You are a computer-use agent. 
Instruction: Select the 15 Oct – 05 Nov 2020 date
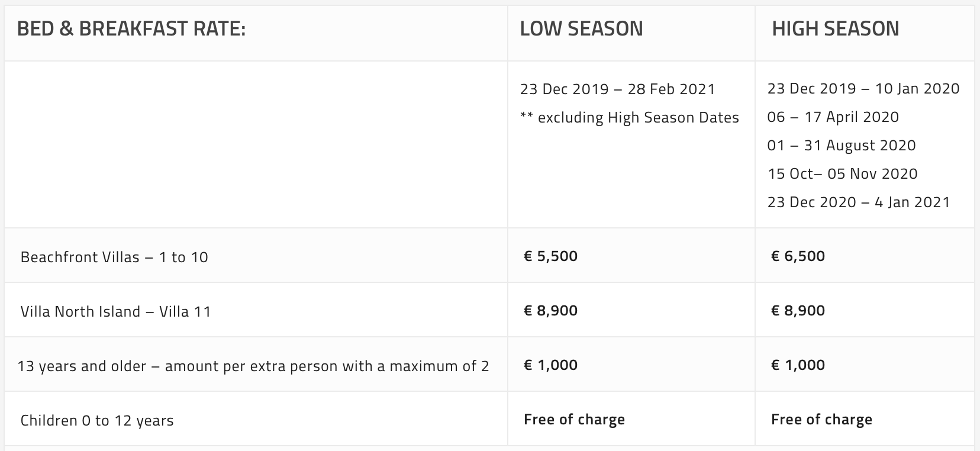843,173
